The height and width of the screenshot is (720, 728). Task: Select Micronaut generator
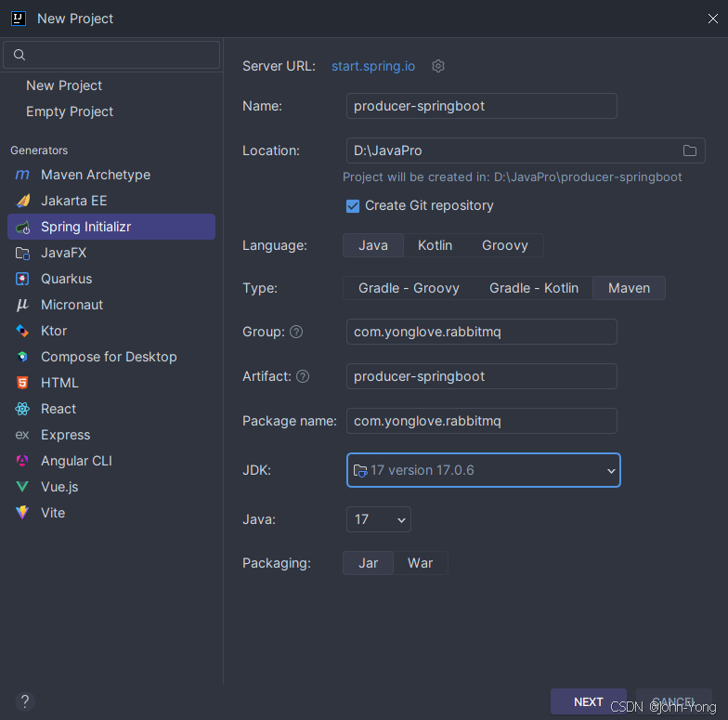(111, 305)
